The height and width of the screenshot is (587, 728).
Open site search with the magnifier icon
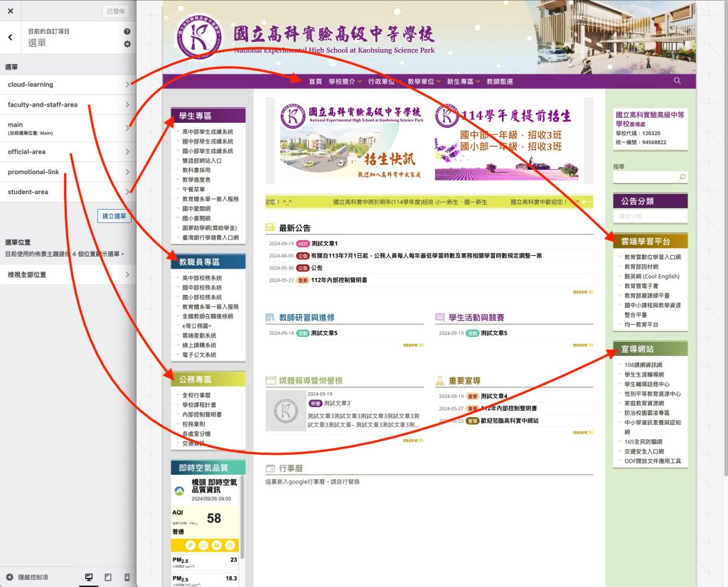click(x=676, y=80)
